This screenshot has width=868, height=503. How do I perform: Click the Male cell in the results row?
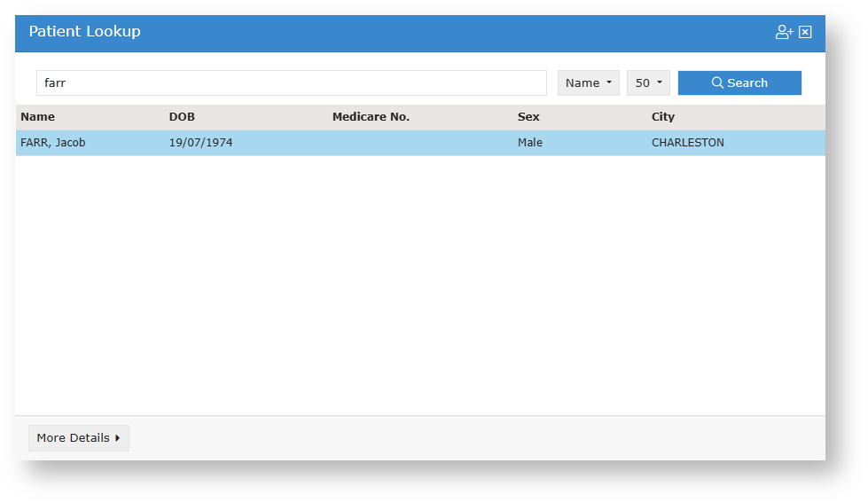pyautogui.click(x=530, y=143)
